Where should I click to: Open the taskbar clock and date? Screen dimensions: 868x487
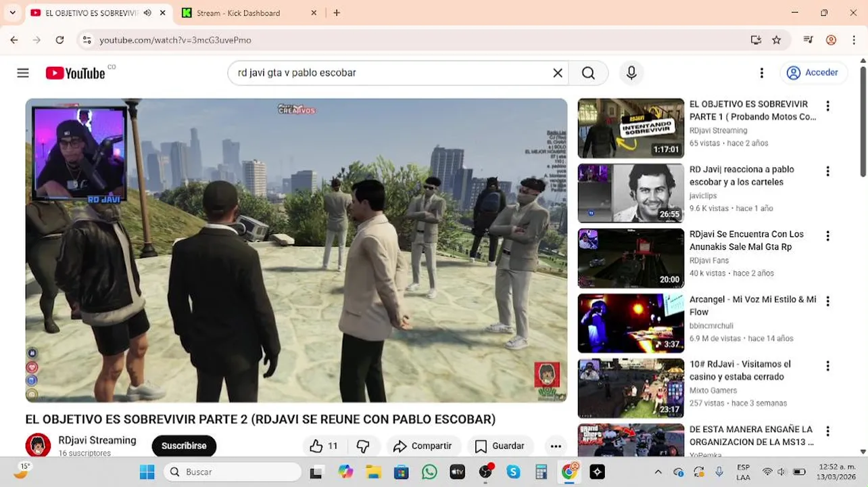pos(836,471)
